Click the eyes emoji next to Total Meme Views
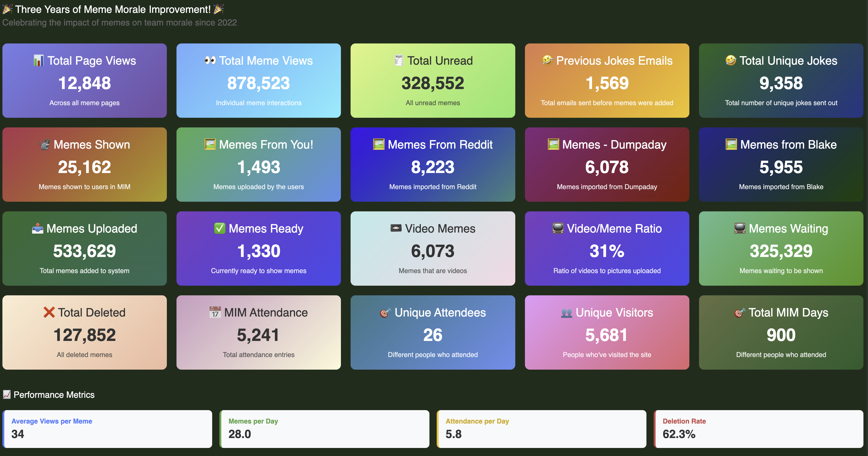 pyautogui.click(x=210, y=61)
